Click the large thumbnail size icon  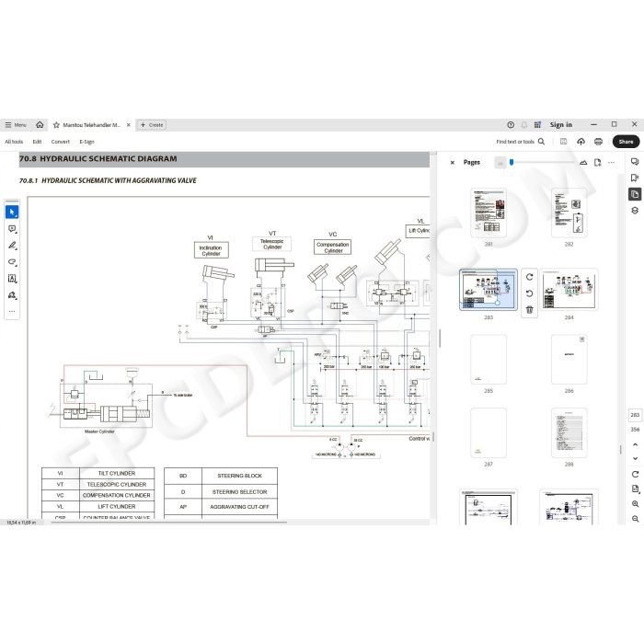tap(583, 163)
